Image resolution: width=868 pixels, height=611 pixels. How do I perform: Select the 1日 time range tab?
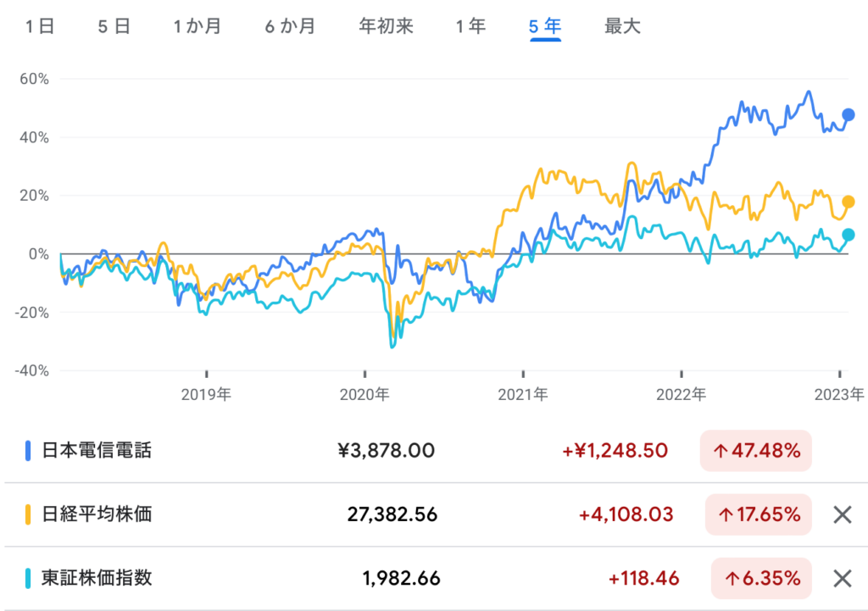pyautogui.click(x=40, y=26)
